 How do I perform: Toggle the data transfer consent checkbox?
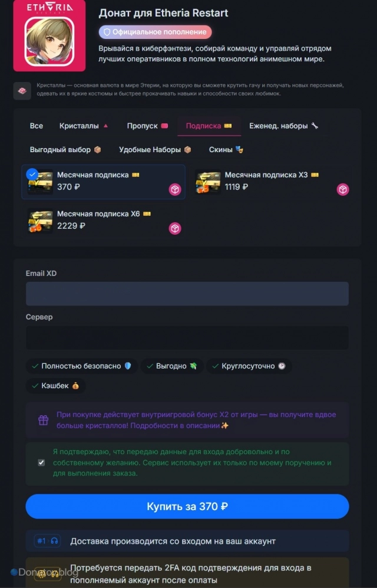42,462
